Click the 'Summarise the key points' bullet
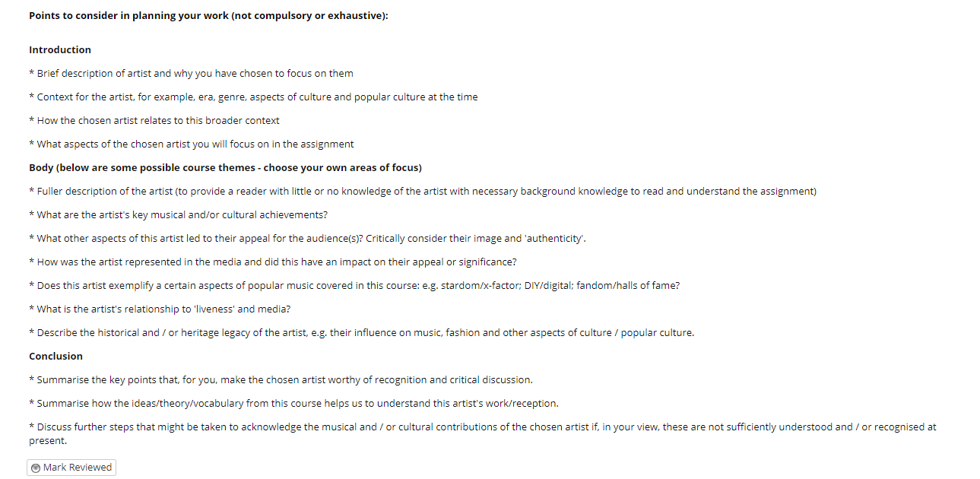Image resolution: width=980 pixels, height=479 pixels. point(281,380)
